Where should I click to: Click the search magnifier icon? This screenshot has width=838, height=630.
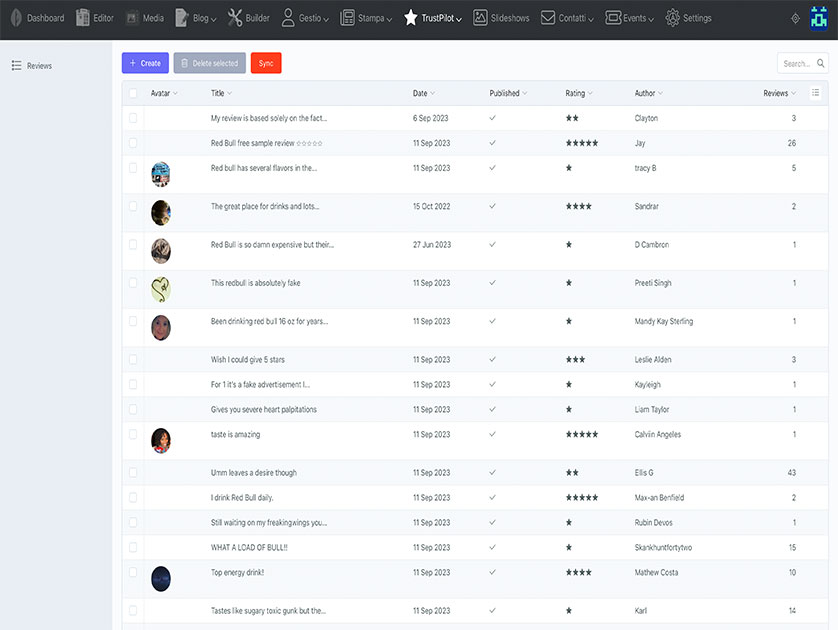click(820, 63)
